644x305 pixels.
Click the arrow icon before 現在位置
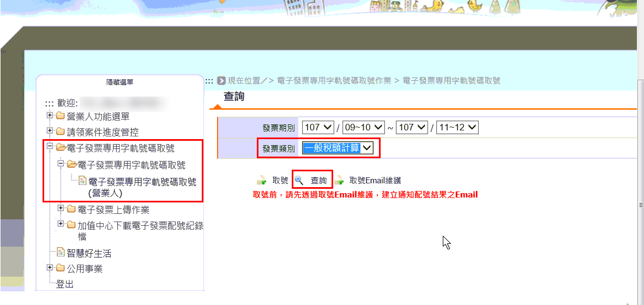point(221,80)
